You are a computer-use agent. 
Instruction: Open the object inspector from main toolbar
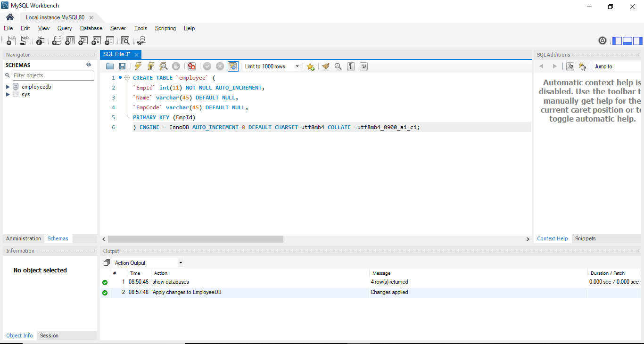(41, 41)
